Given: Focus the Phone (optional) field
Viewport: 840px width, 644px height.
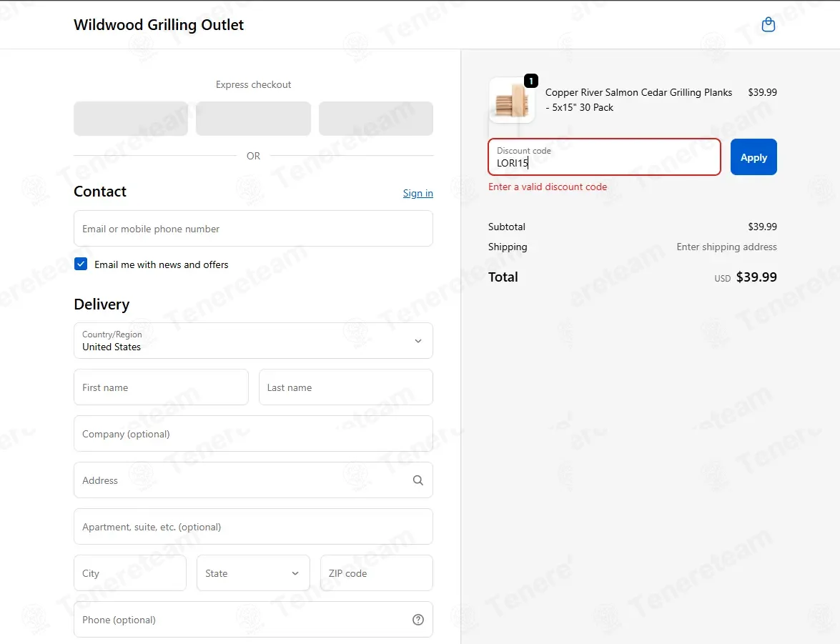Looking at the screenshot, I should point(253,620).
